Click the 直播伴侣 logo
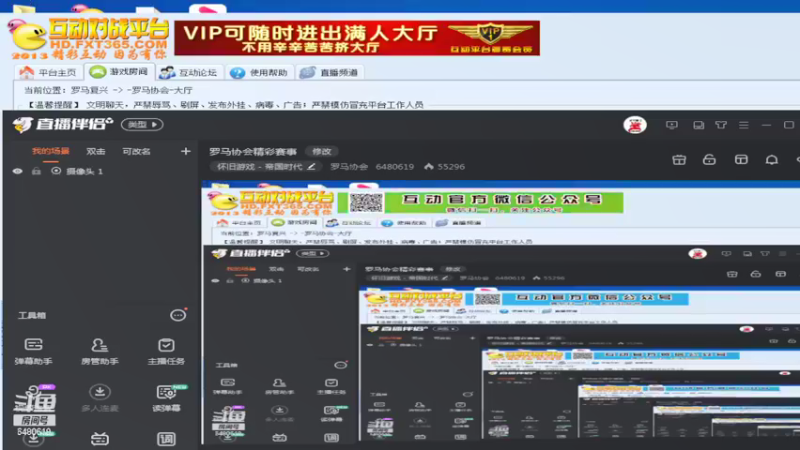This screenshot has width=800, height=450. (63, 124)
